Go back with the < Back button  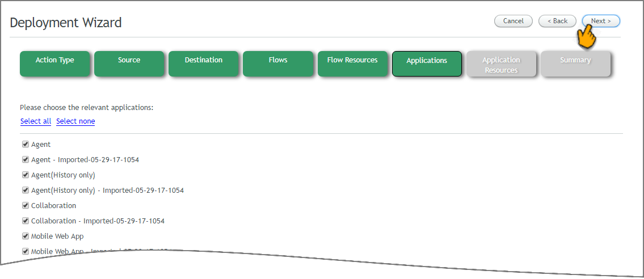[557, 21]
